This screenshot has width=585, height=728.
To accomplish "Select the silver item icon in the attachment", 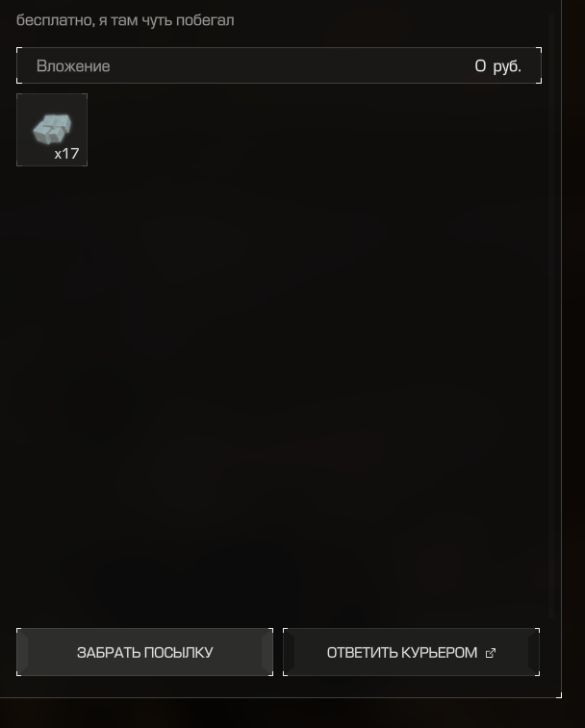I will 52,129.
